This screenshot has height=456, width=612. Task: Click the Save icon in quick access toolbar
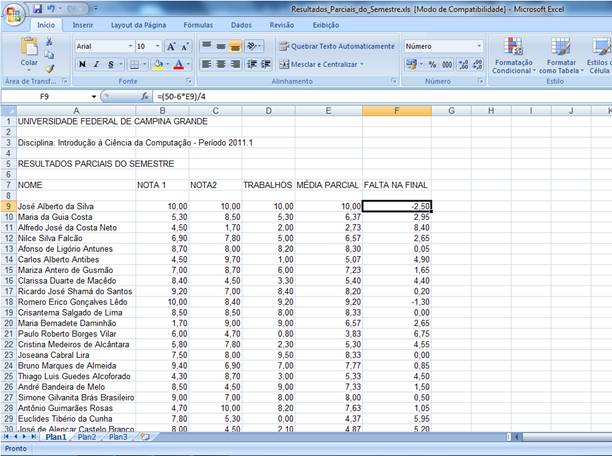click(x=38, y=8)
